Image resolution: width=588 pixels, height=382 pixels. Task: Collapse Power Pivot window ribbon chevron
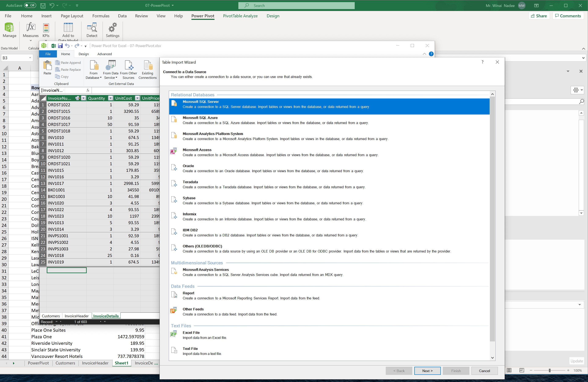[425, 54]
